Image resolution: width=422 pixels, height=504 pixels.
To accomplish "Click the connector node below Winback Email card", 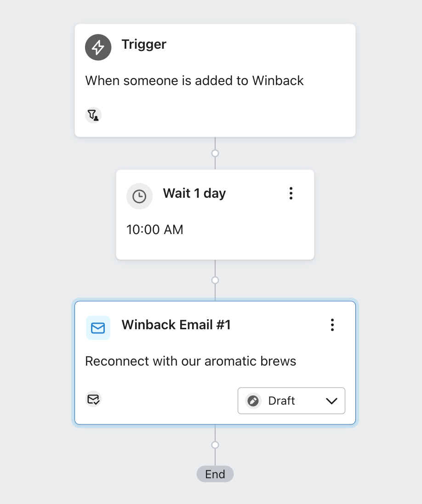I will 215,445.
